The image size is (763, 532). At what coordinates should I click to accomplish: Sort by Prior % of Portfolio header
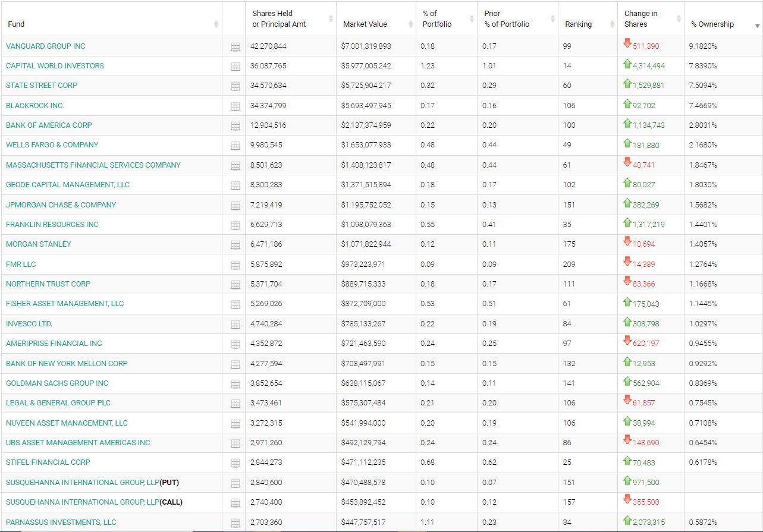pyautogui.click(x=517, y=18)
